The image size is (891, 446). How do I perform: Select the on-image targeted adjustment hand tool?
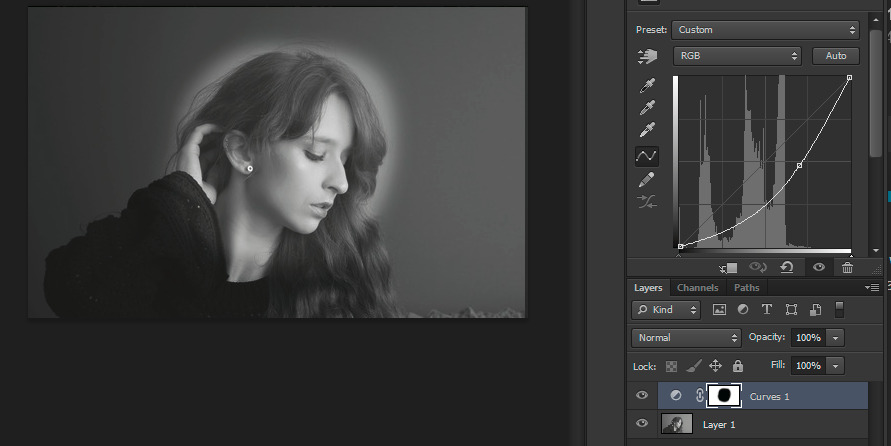647,56
